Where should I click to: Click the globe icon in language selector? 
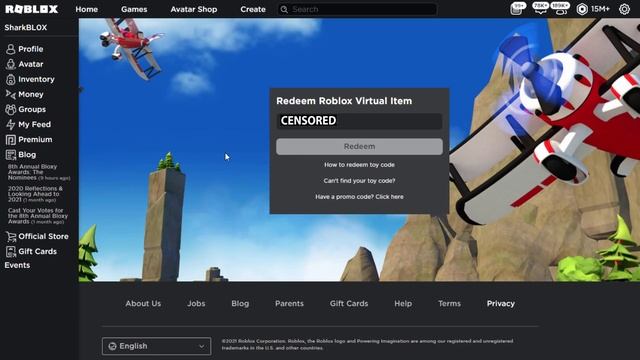tap(112, 346)
